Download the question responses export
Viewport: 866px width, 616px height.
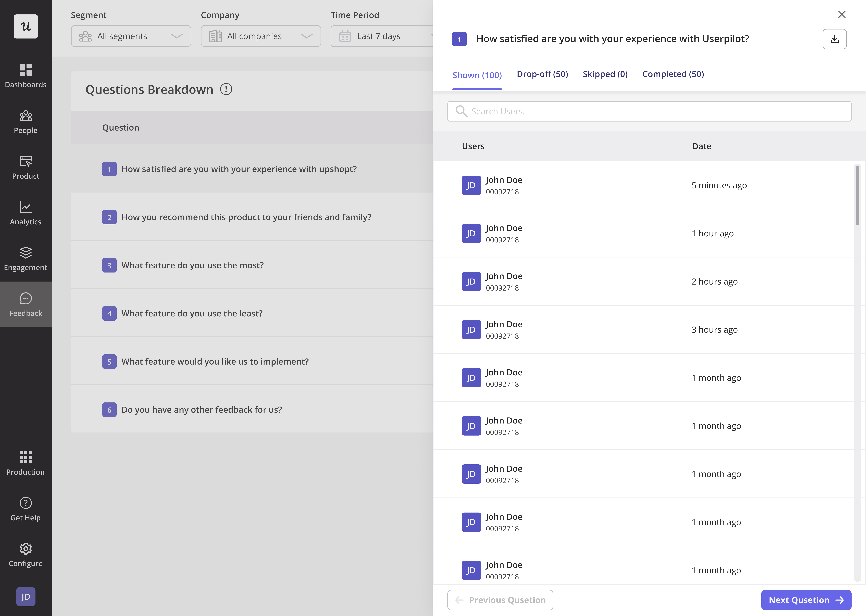pos(835,39)
